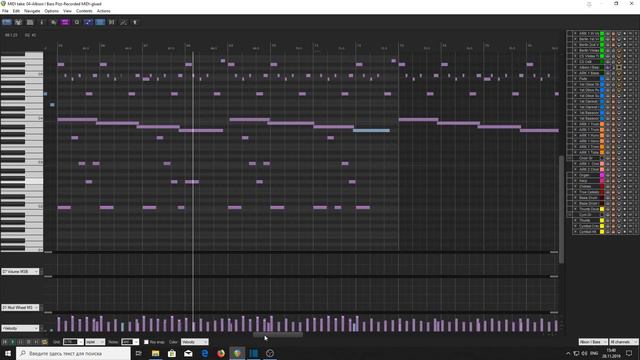
Task: Toggle the highlighted square on the Albion Bass row
Action: pos(619,67)
